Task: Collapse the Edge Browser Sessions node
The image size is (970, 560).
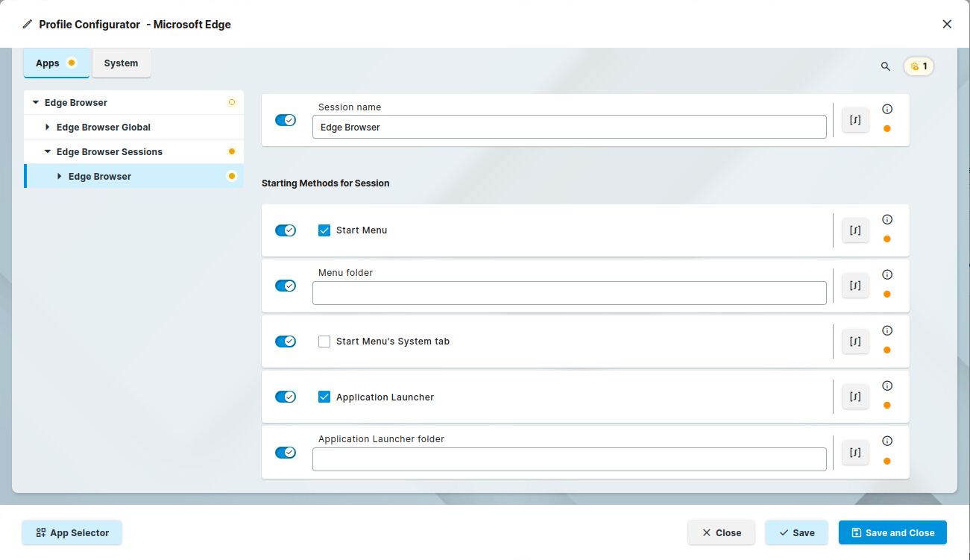Action: [48, 152]
